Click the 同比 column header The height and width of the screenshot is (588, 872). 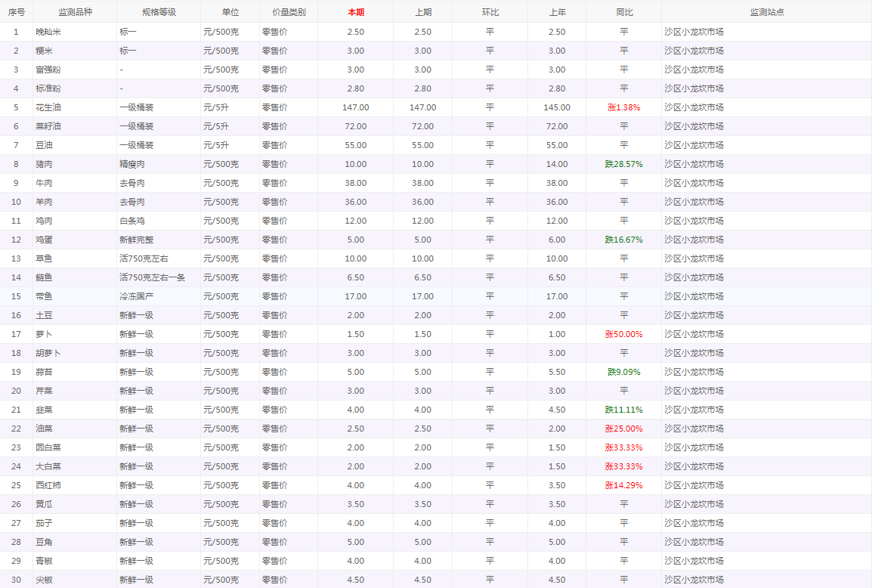(x=623, y=12)
